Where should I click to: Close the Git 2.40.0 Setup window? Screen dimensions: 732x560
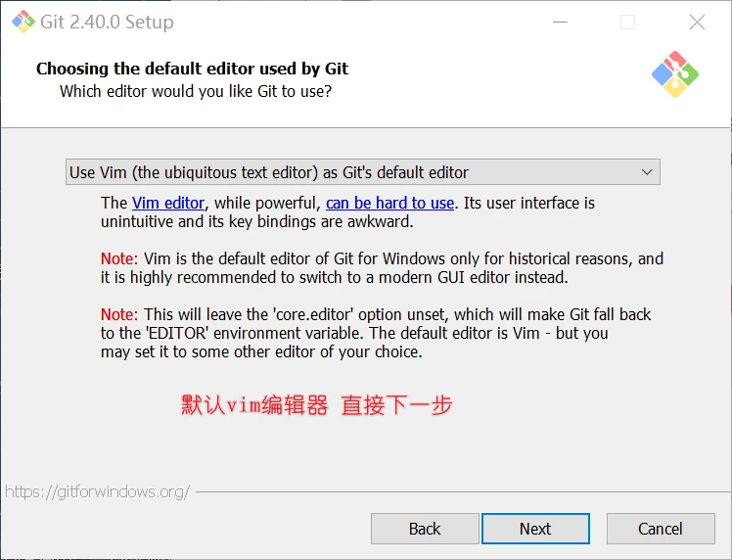pos(697,23)
